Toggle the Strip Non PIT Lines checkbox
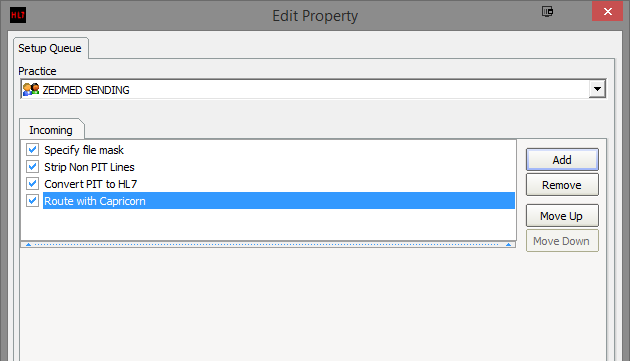 [33, 166]
